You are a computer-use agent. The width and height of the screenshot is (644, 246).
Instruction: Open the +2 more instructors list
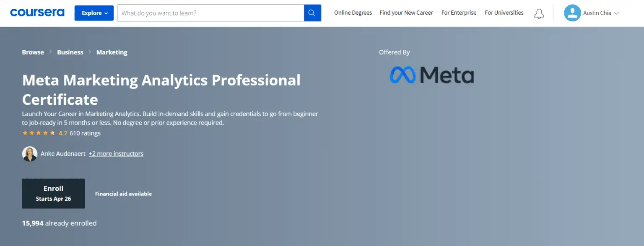(115, 153)
